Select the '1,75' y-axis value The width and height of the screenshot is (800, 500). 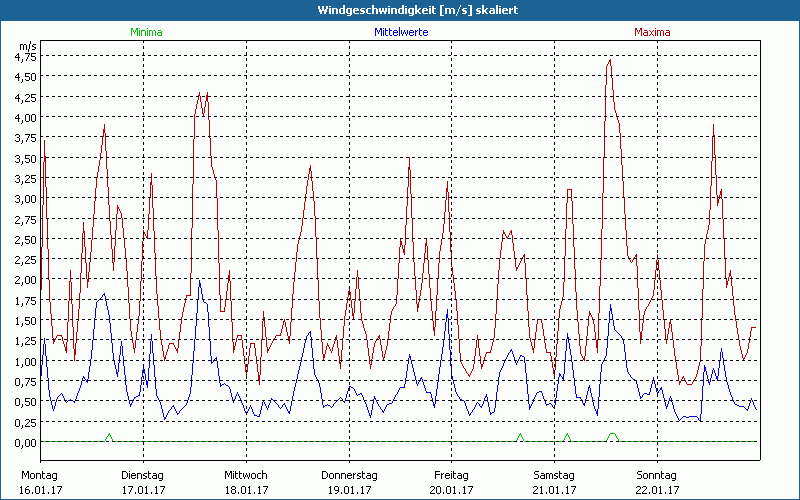[26, 300]
